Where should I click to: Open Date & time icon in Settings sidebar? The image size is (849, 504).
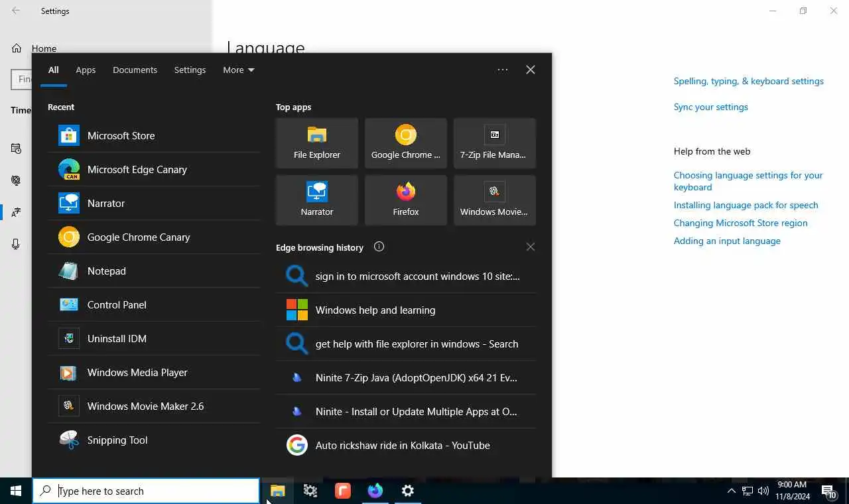click(16, 149)
